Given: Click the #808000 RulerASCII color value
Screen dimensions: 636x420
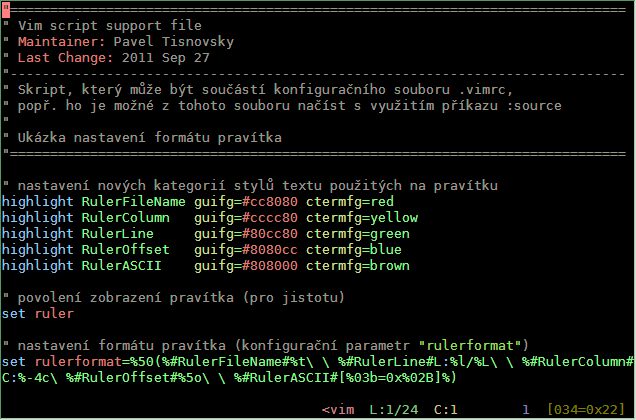Looking at the screenshot, I should (270, 266).
